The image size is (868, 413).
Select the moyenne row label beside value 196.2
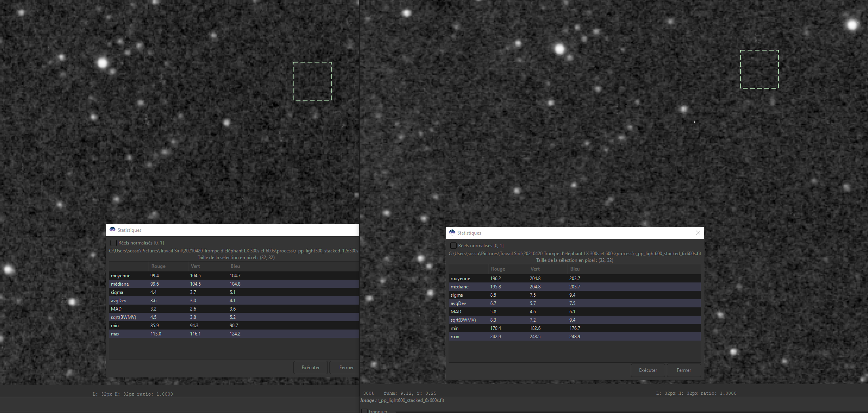(460, 278)
